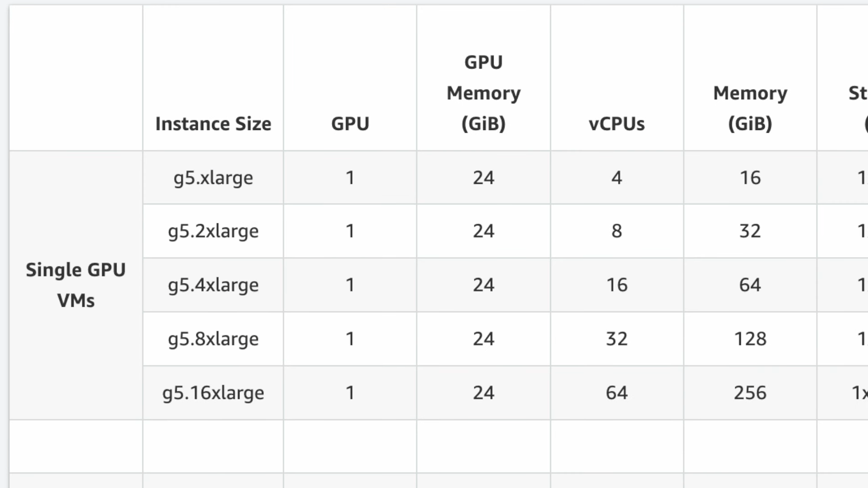Select vCPUs value 8 in g5.2xlarge row
This screenshot has height=488, width=868.
click(x=617, y=231)
